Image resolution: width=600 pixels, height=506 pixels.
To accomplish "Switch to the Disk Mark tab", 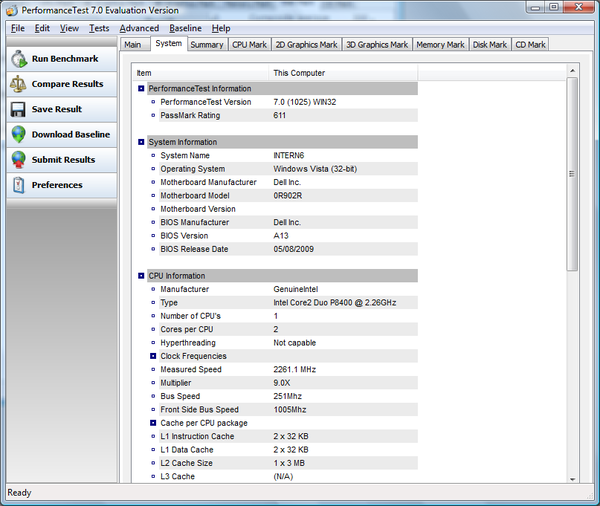I will coord(490,45).
